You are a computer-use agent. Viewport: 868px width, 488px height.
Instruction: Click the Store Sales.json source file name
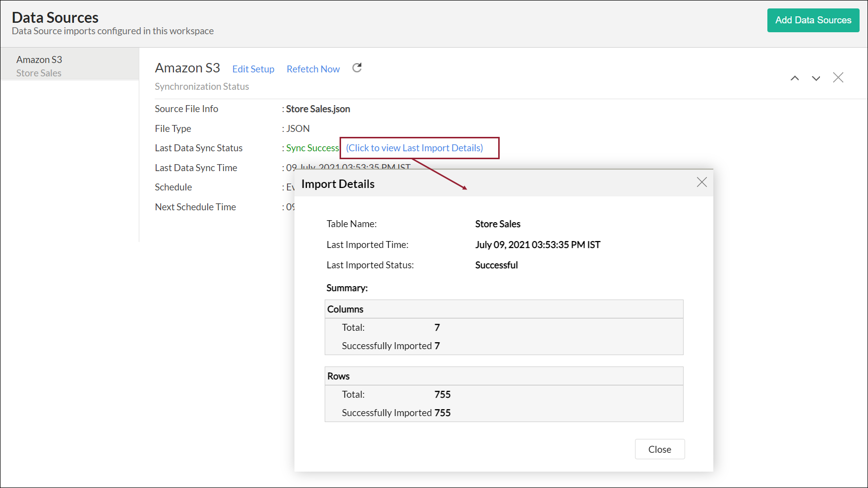[x=318, y=109]
